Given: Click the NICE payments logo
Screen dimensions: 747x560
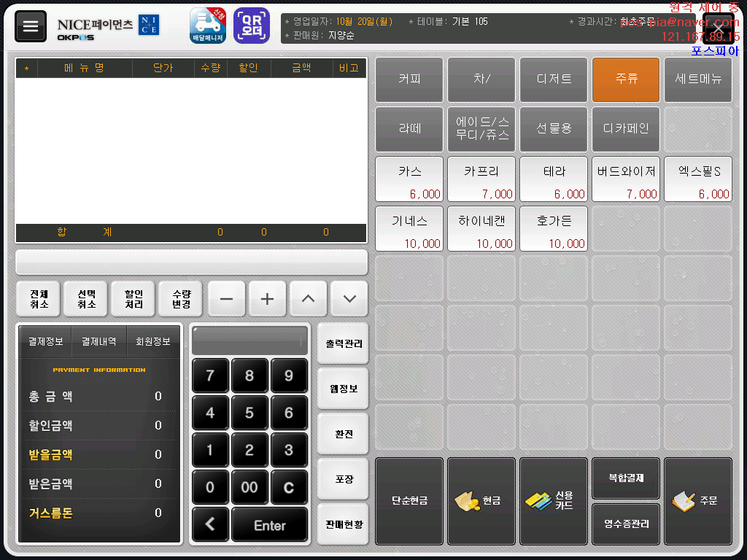Looking at the screenshot, I should point(108,26).
